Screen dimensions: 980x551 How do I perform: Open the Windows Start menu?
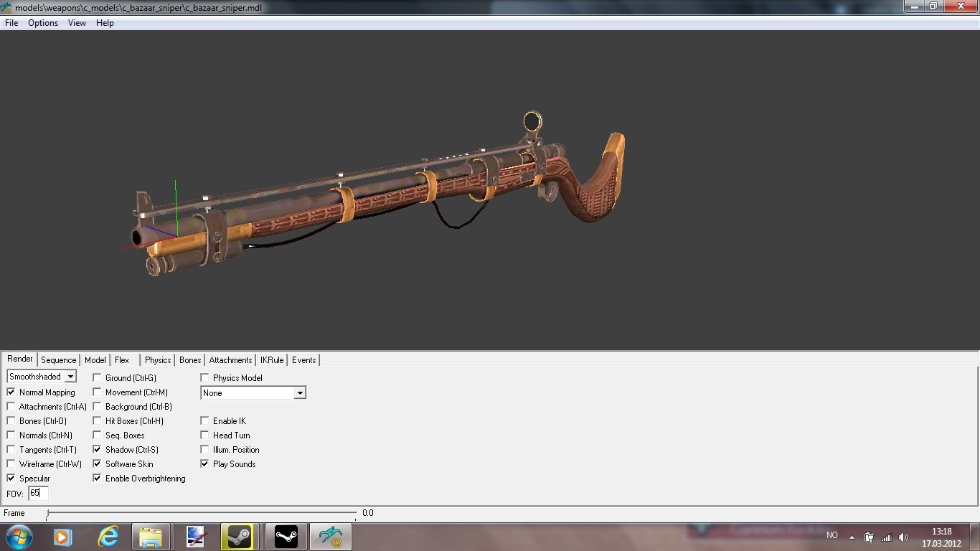(x=18, y=536)
